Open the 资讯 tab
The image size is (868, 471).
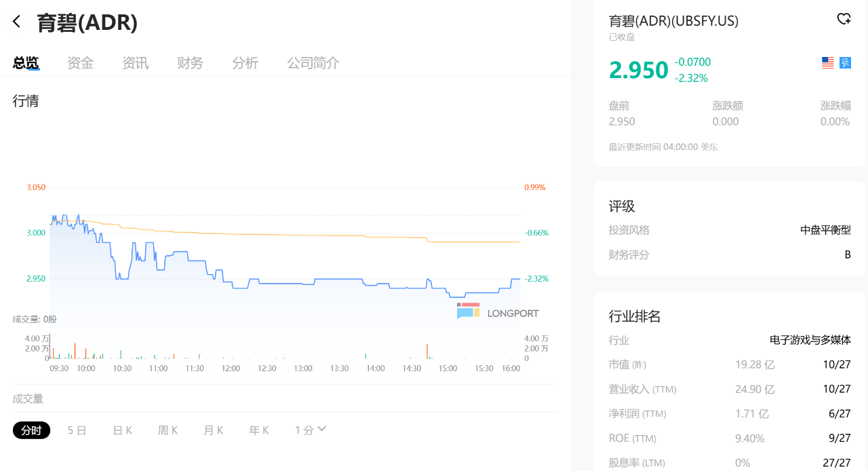[x=135, y=63]
